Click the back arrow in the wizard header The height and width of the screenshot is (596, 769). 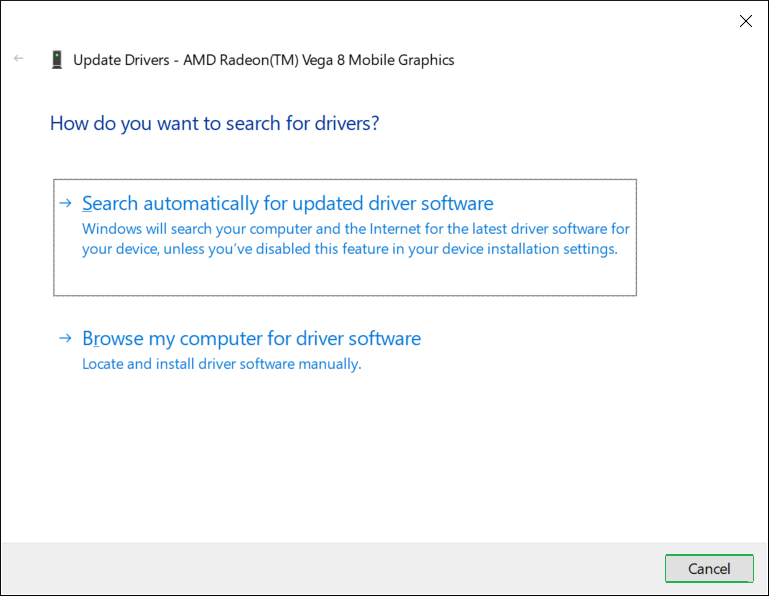pyautogui.click(x=19, y=58)
